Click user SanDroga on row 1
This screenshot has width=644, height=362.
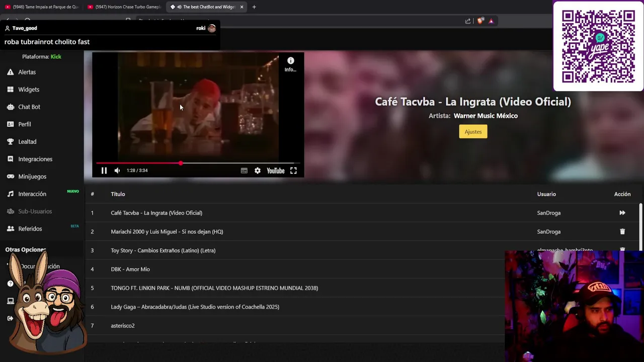pos(548,213)
